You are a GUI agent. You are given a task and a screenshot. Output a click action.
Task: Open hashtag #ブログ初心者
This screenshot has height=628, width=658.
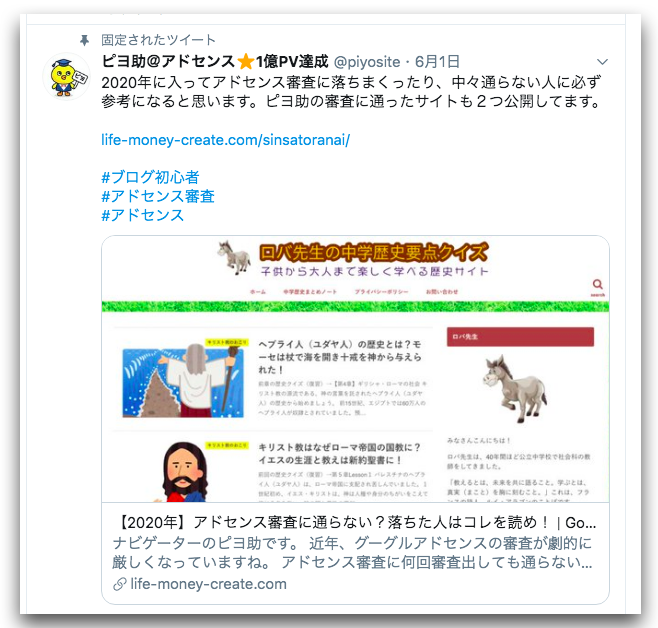pyautogui.click(x=150, y=177)
